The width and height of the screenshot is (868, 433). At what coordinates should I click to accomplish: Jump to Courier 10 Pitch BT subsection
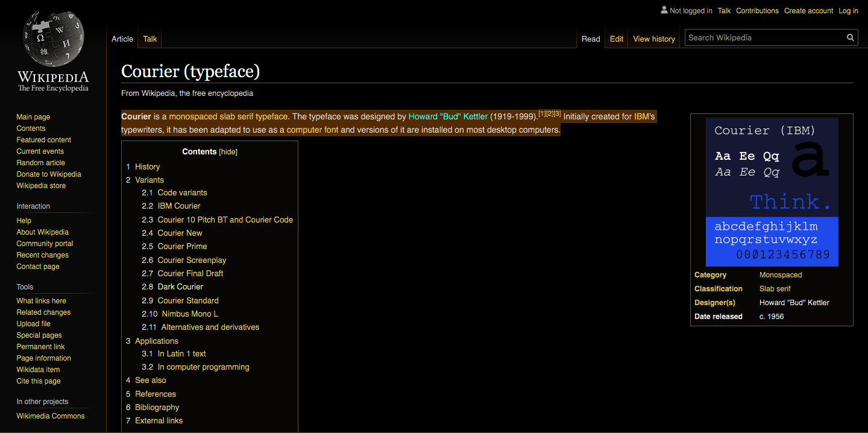point(225,220)
